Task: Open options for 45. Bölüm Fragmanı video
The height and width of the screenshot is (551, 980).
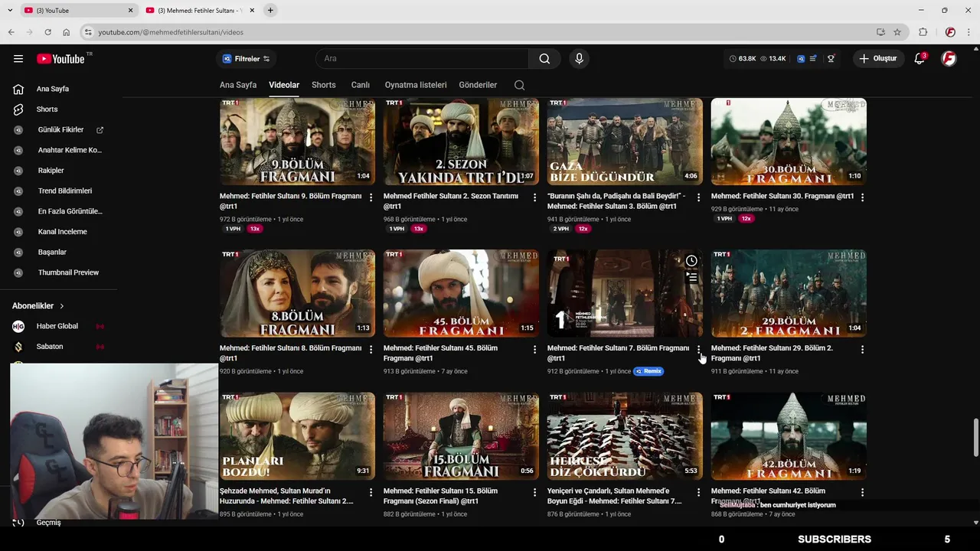Action: pos(534,349)
